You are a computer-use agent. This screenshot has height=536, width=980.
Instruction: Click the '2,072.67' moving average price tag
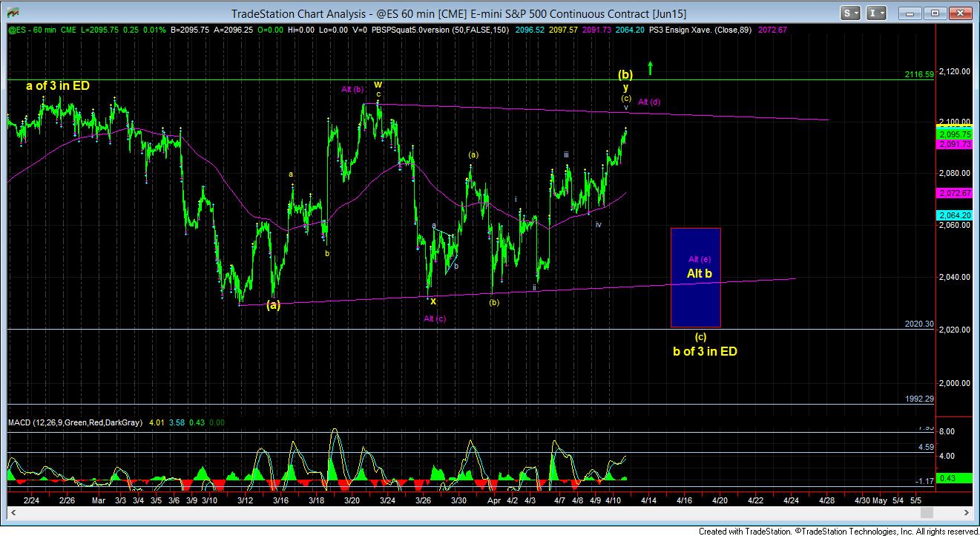956,193
